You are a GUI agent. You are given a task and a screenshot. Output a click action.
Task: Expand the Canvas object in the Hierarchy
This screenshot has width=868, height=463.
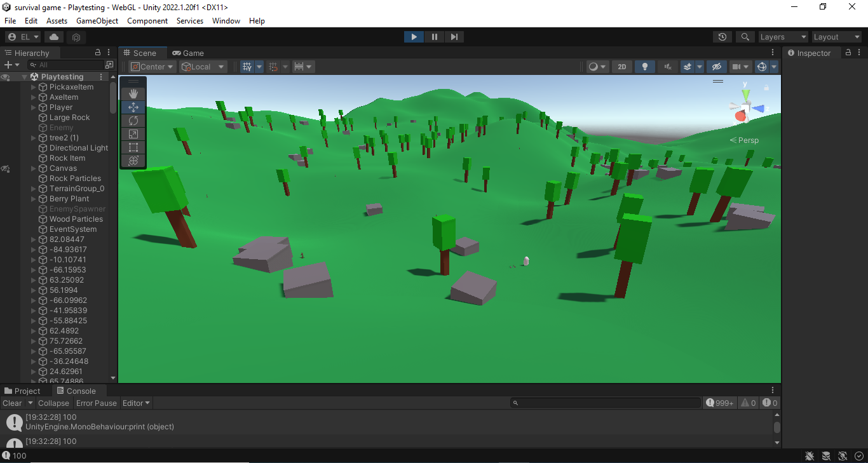click(32, 168)
